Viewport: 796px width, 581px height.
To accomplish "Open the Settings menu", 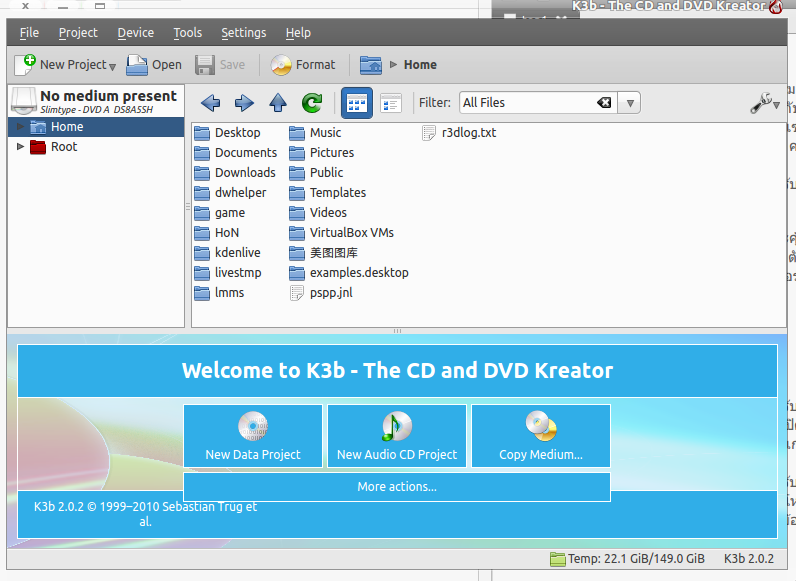I will 243,33.
